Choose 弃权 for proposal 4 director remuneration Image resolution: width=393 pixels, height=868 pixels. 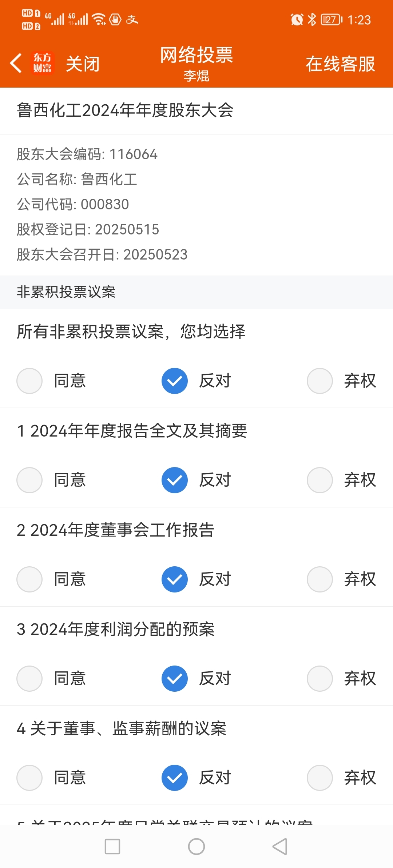coord(342,778)
